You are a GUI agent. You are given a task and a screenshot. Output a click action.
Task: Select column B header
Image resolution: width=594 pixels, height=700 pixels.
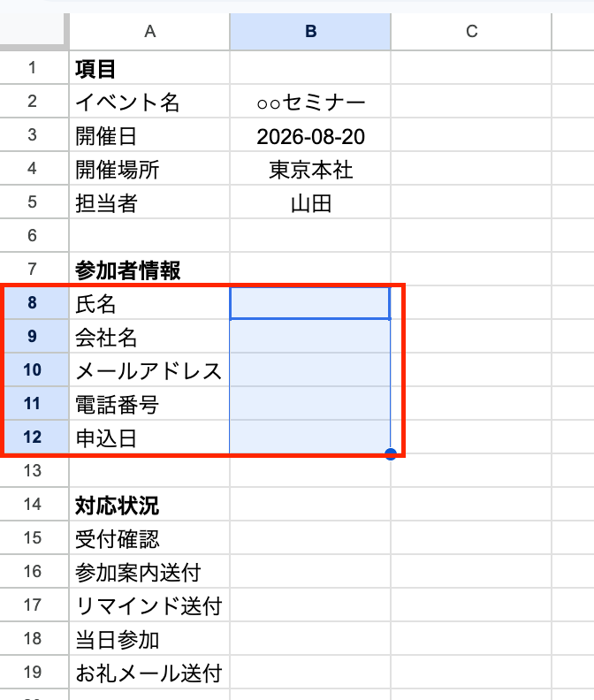tap(310, 31)
